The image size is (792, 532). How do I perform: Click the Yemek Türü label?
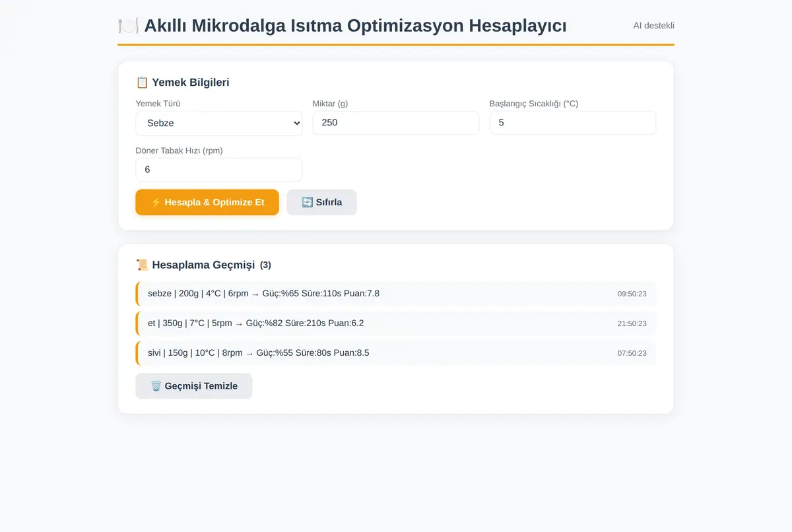(x=158, y=104)
